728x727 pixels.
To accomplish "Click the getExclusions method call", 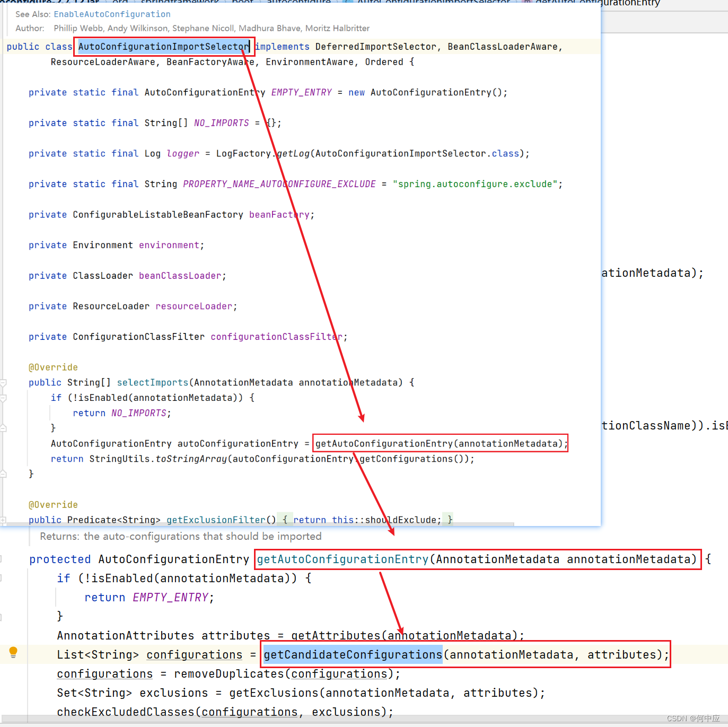I will pyautogui.click(x=274, y=693).
